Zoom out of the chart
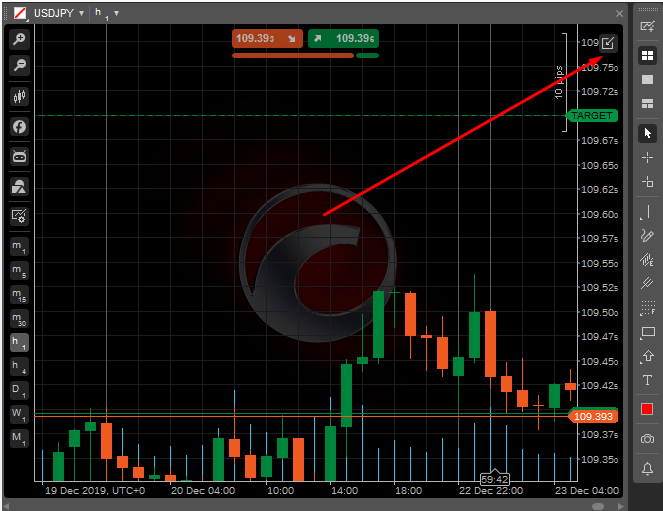Image resolution: width=663 pixels, height=511 pixels. pos(19,65)
